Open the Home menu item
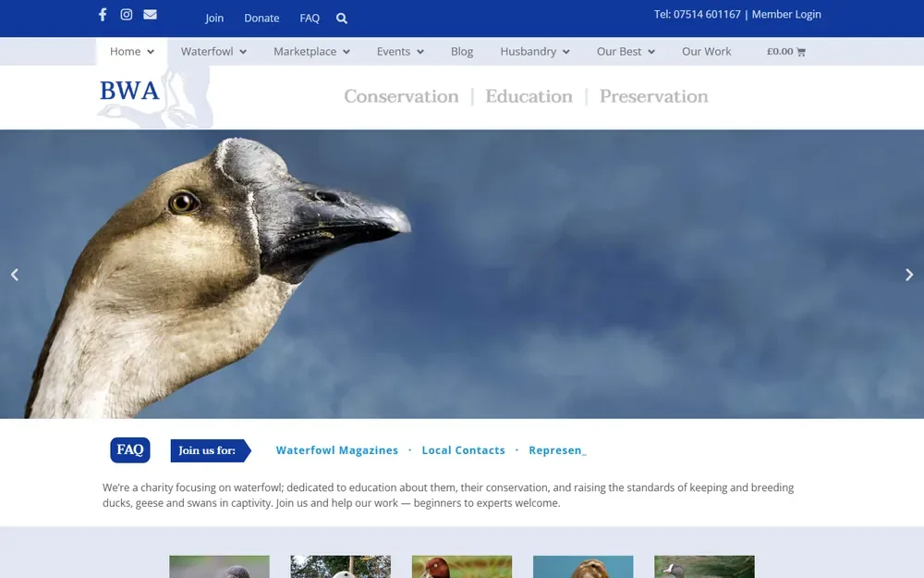This screenshot has height=578, width=924. pos(125,51)
